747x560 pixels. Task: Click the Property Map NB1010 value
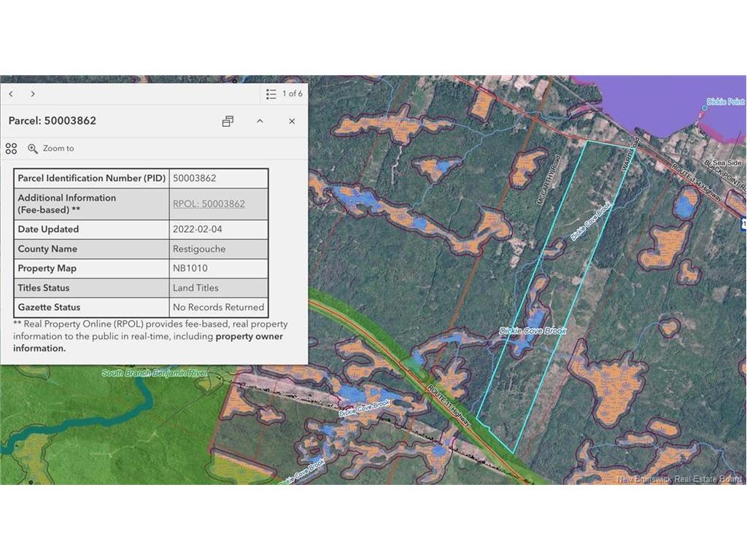pyautogui.click(x=218, y=268)
